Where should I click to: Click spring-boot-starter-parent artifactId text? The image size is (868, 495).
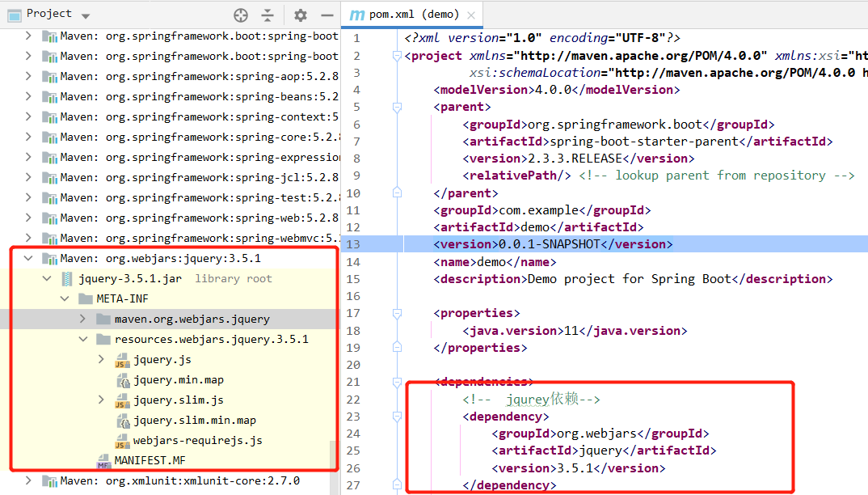coord(644,142)
